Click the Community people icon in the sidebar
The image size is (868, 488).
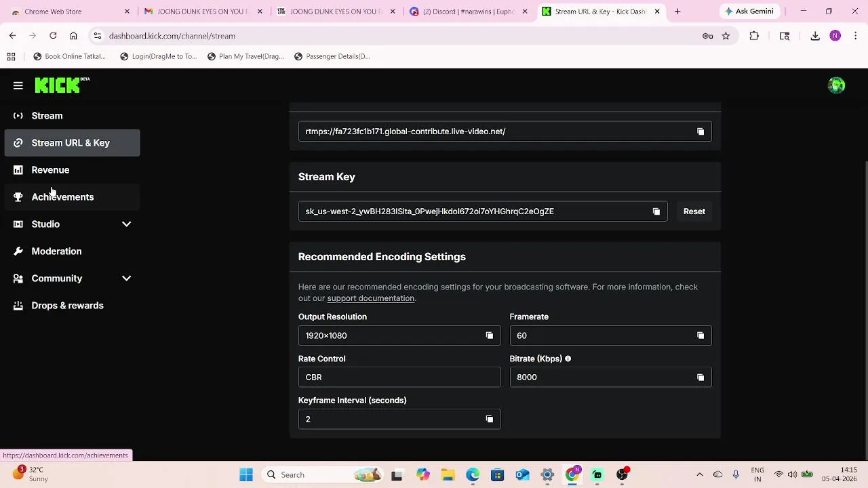pyautogui.click(x=18, y=279)
